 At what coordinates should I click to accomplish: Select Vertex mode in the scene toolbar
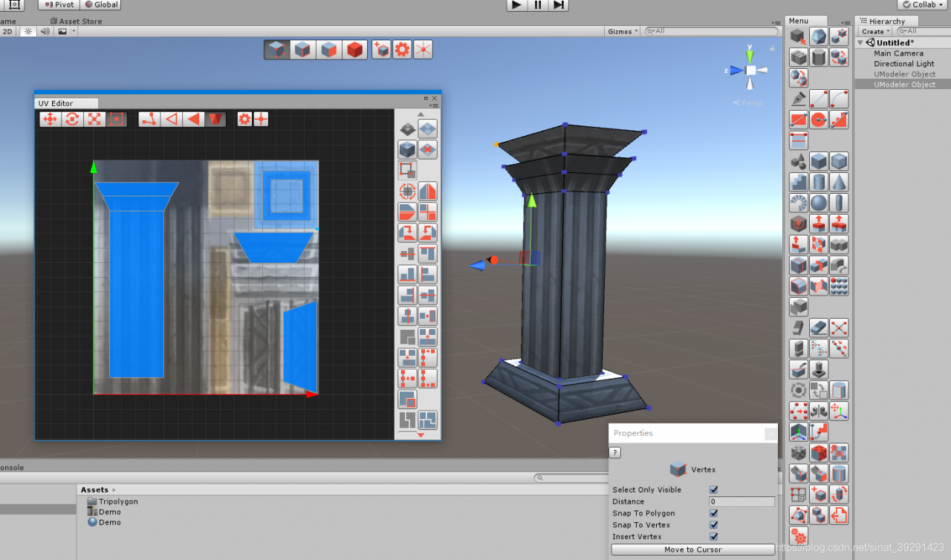click(x=276, y=50)
